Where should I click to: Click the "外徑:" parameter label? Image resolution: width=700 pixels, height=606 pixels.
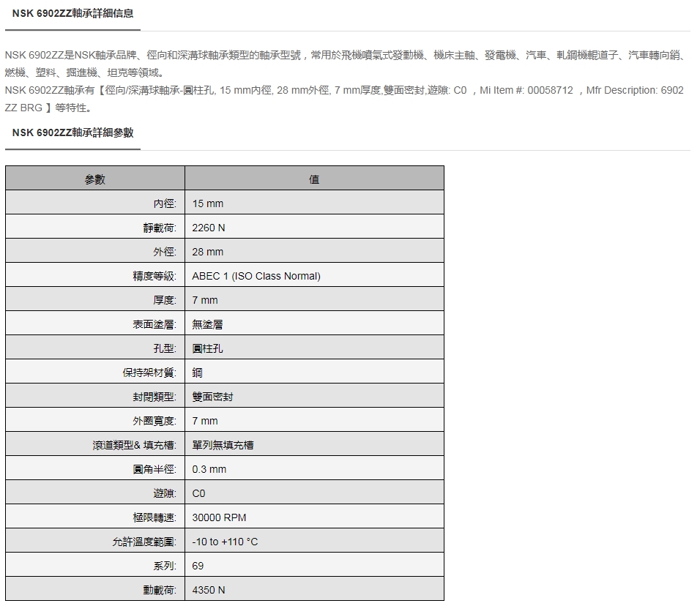click(165, 252)
